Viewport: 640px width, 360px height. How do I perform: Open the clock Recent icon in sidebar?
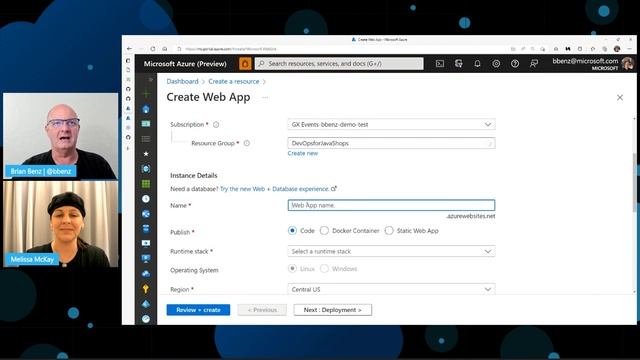click(146, 199)
